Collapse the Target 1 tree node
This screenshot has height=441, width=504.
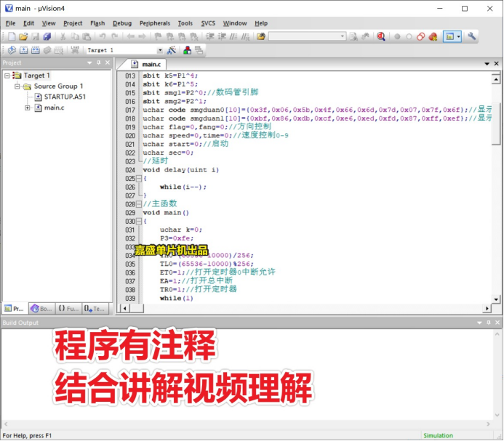(x=7, y=76)
